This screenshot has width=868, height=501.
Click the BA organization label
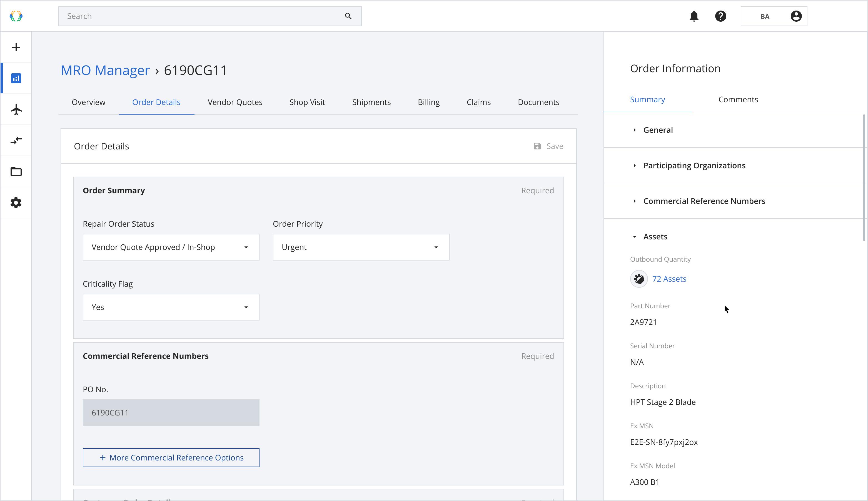(x=765, y=16)
